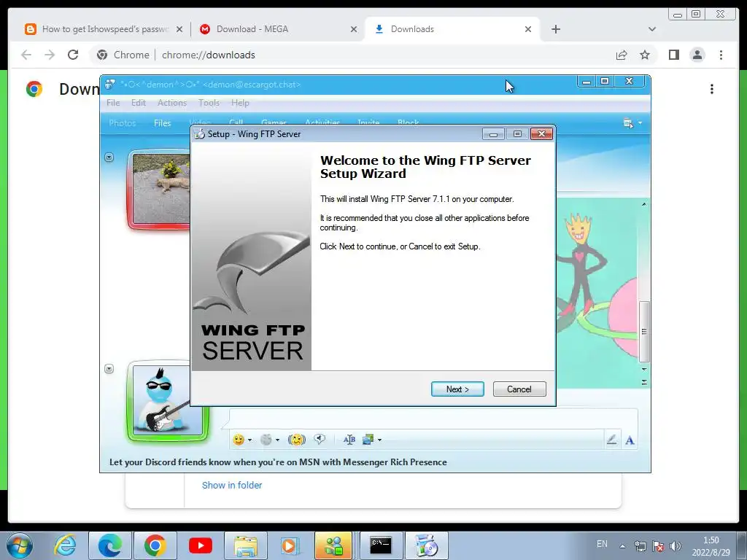Open the emoticon dropdown arrow
This screenshot has height=560, width=747.
click(249, 440)
